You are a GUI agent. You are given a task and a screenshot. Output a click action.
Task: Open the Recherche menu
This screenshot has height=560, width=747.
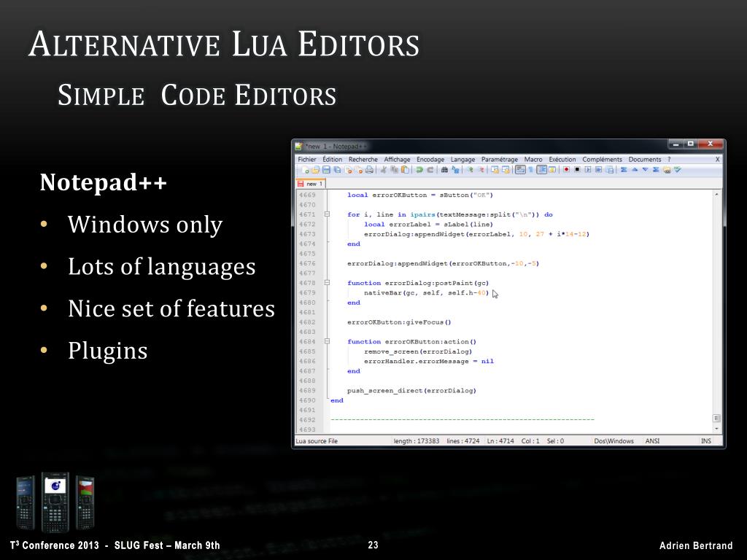(x=363, y=160)
